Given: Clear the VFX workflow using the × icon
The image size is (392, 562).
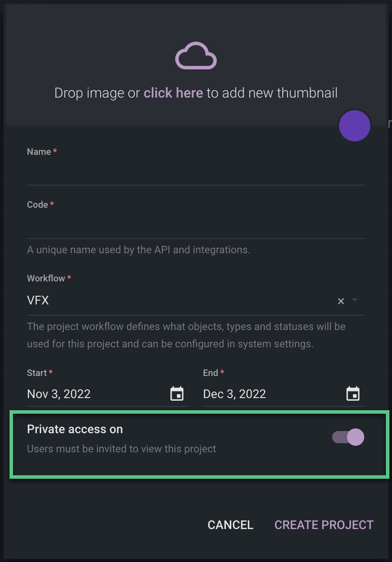Looking at the screenshot, I should (341, 301).
